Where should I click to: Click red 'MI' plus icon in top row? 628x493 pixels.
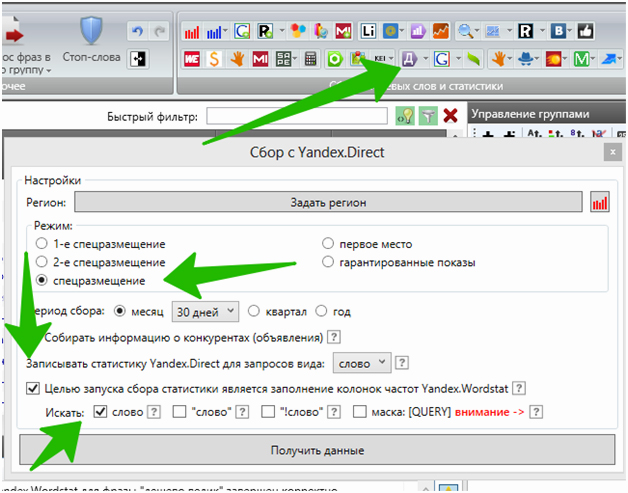343,31
